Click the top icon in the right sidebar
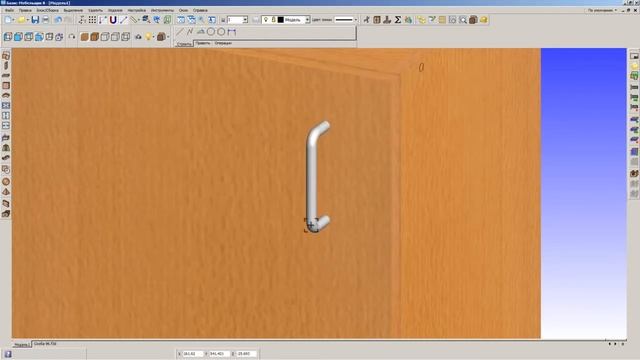 [x=634, y=56]
